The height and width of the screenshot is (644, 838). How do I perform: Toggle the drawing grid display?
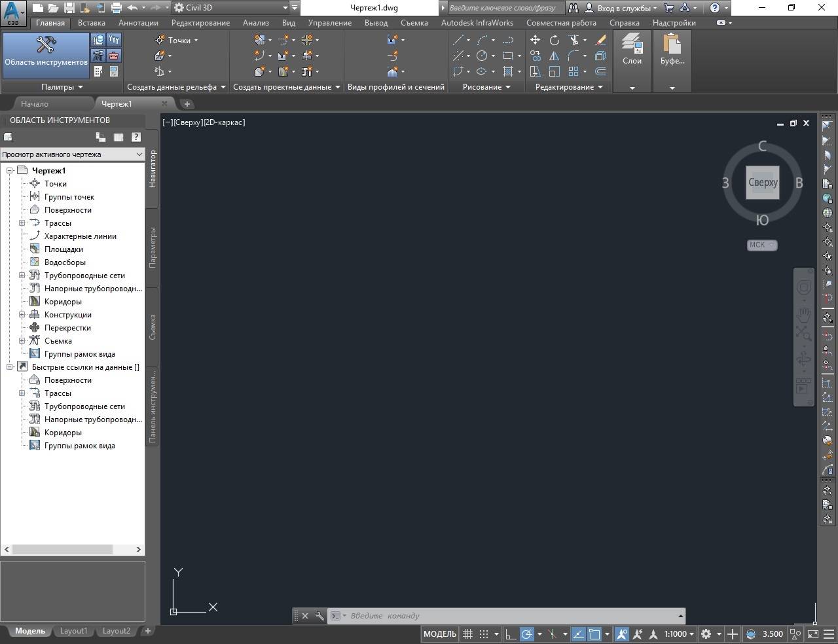[467, 634]
